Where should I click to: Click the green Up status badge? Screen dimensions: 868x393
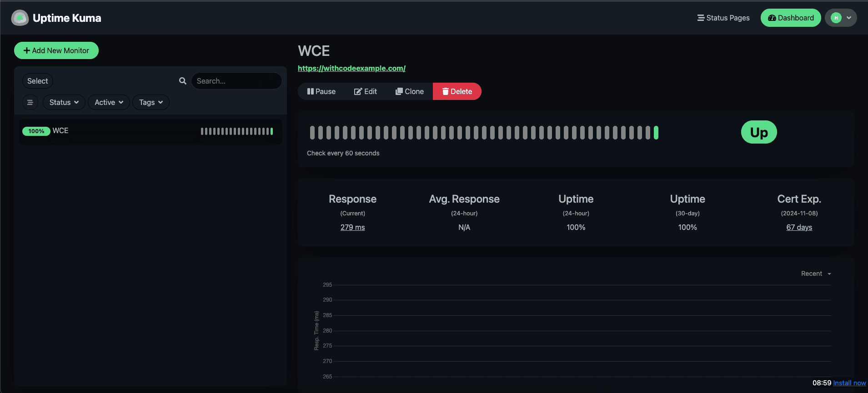coord(759,132)
